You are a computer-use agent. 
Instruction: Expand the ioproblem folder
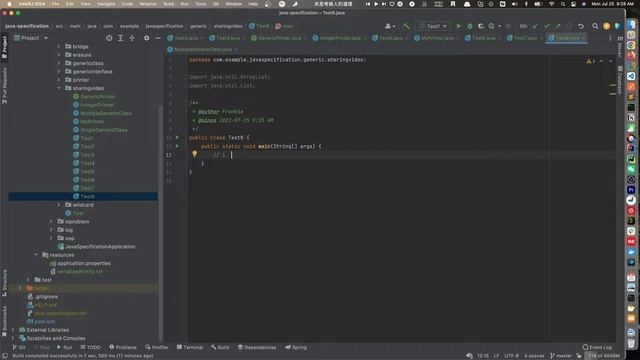point(51,221)
